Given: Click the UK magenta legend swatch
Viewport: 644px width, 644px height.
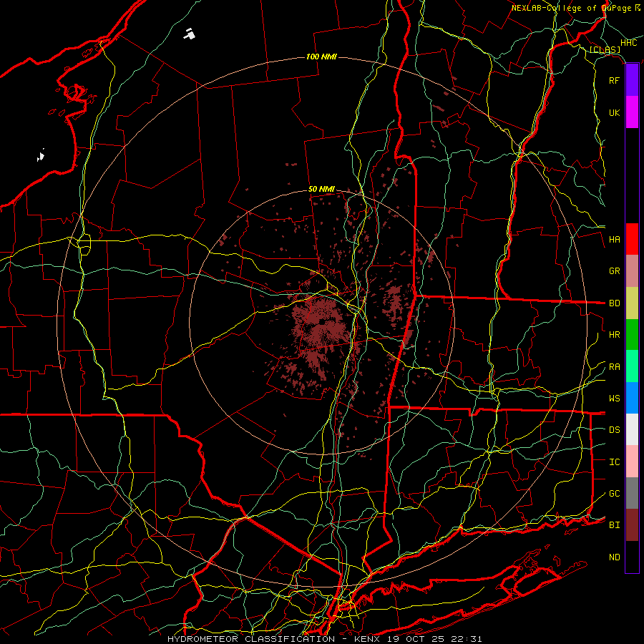Looking at the screenshot, I should click(x=632, y=112).
